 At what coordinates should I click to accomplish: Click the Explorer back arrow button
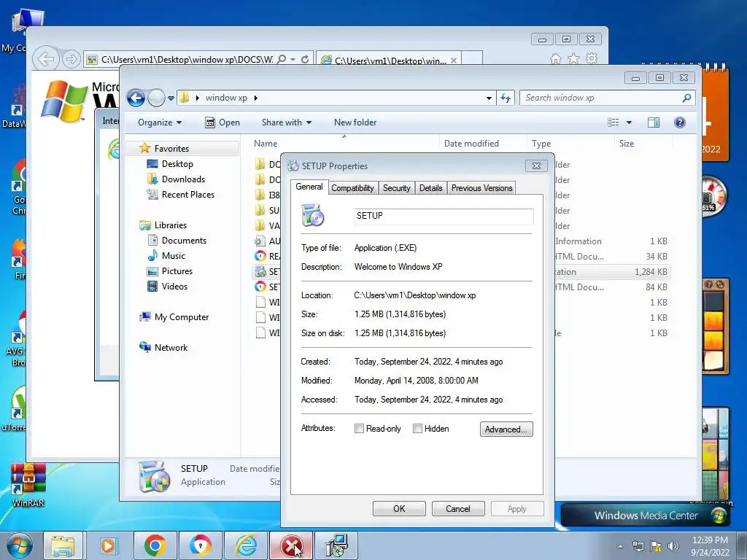click(x=136, y=98)
